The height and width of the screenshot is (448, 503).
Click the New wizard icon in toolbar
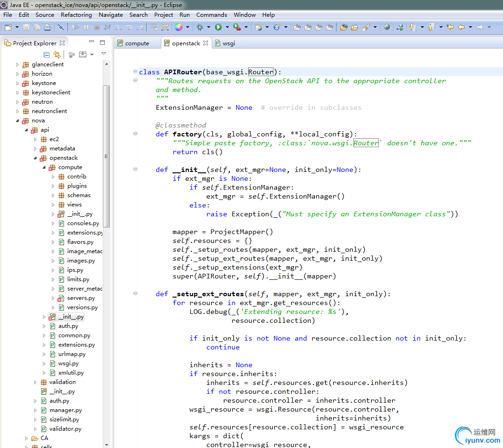(x=8, y=27)
